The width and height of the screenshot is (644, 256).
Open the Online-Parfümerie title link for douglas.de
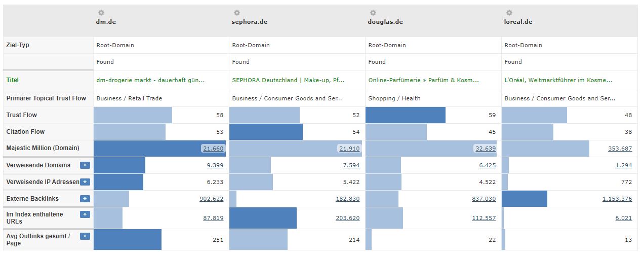pos(424,80)
